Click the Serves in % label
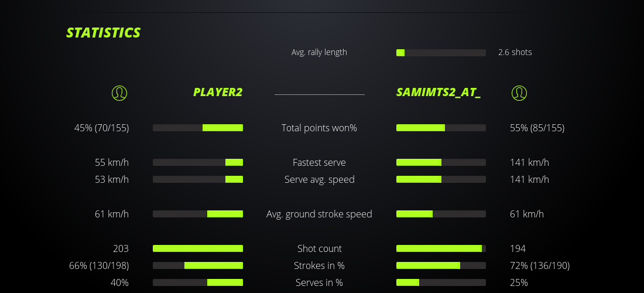 pos(319,282)
